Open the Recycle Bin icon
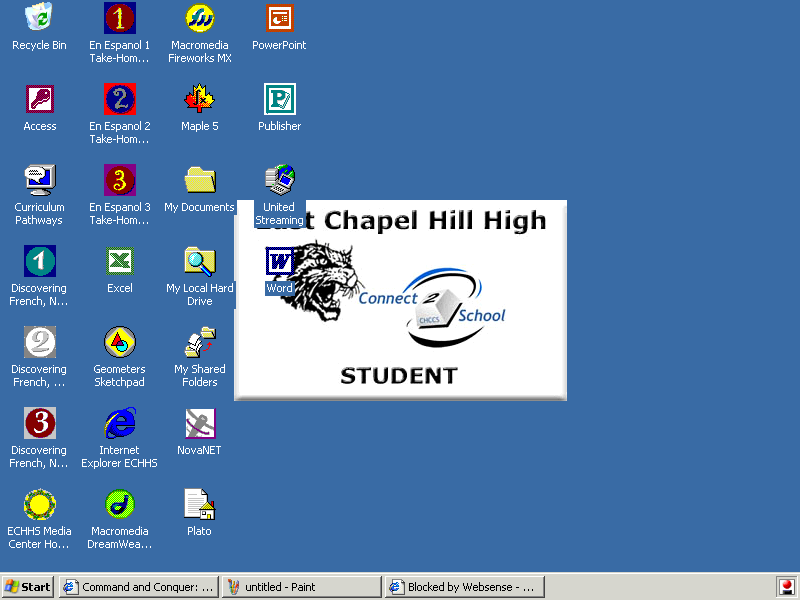 point(39,18)
